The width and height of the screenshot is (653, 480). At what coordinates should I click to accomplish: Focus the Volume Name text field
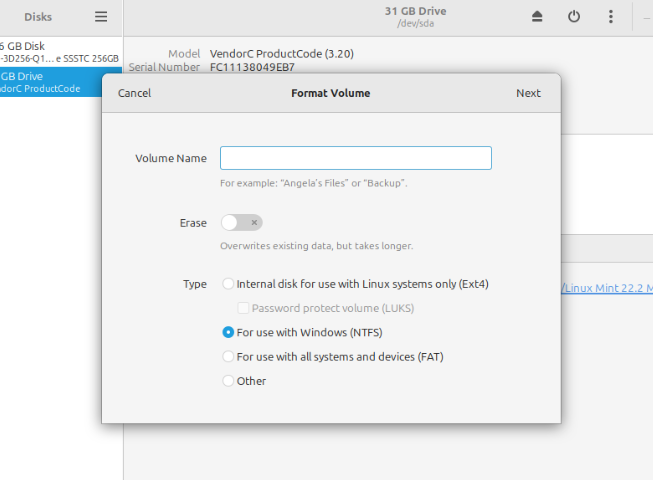click(355, 158)
